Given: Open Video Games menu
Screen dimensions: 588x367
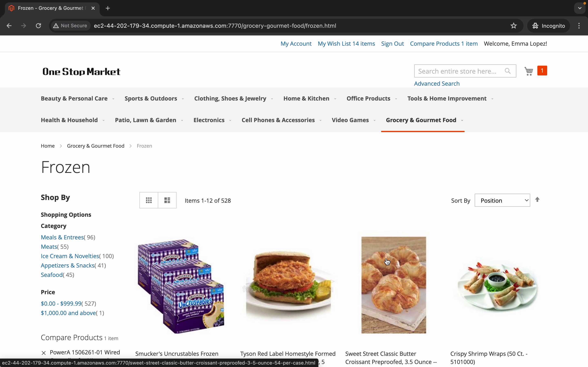Looking at the screenshot, I should pos(354,120).
